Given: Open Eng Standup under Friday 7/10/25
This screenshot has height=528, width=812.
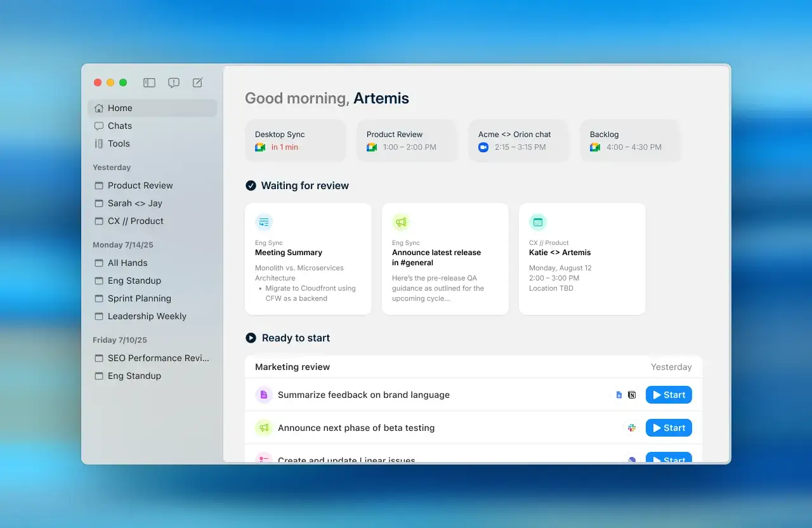Looking at the screenshot, I should (x=152, y=376).
